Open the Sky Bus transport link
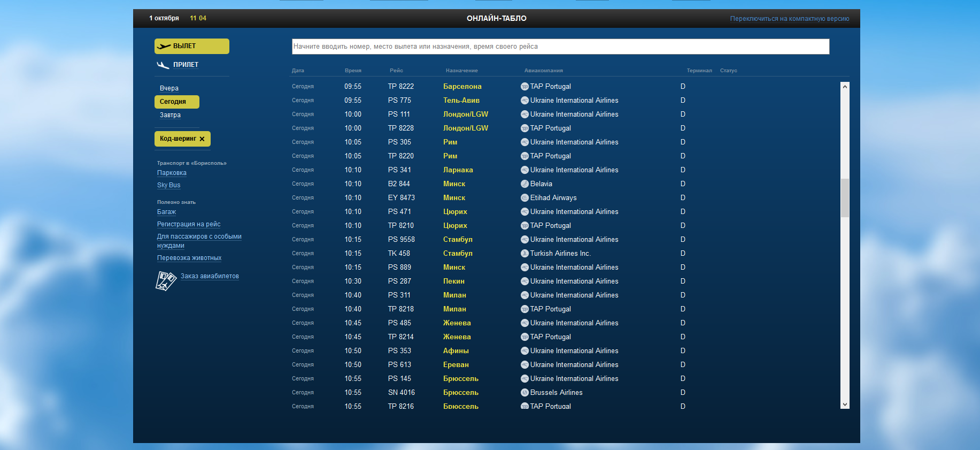 tap(168, 185)
